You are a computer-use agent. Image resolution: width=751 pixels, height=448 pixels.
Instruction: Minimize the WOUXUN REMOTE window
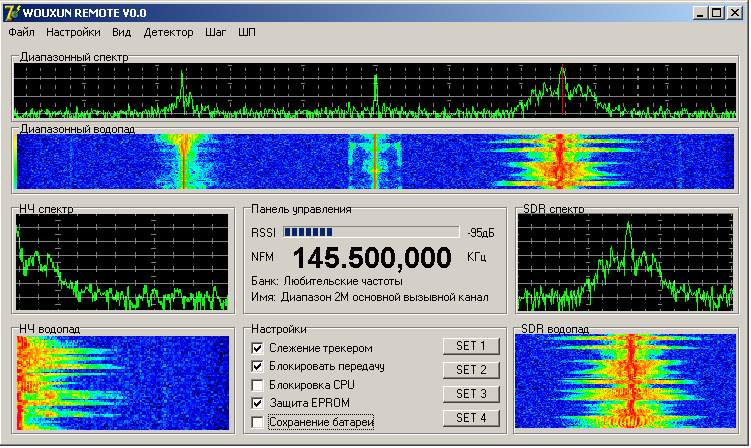[700, 13]
